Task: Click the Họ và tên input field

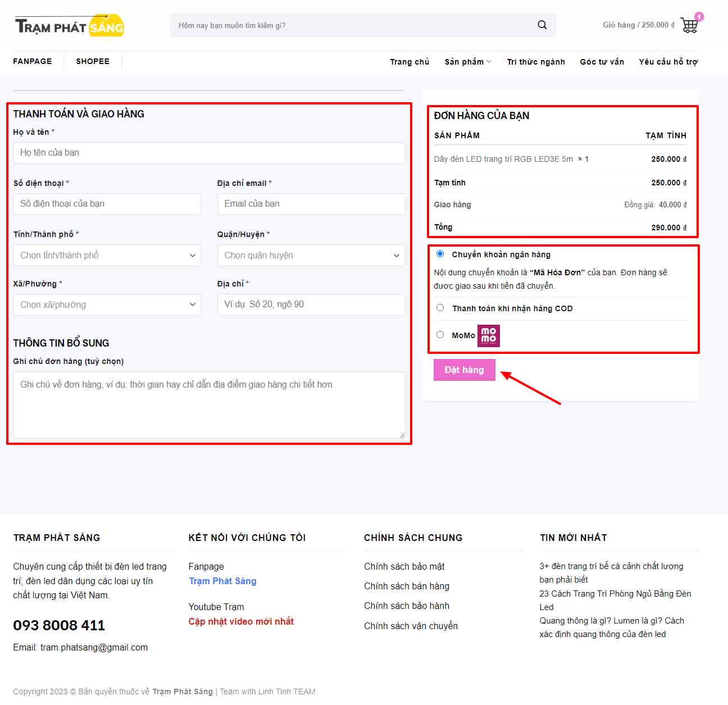Action: [x=209, y=153]
